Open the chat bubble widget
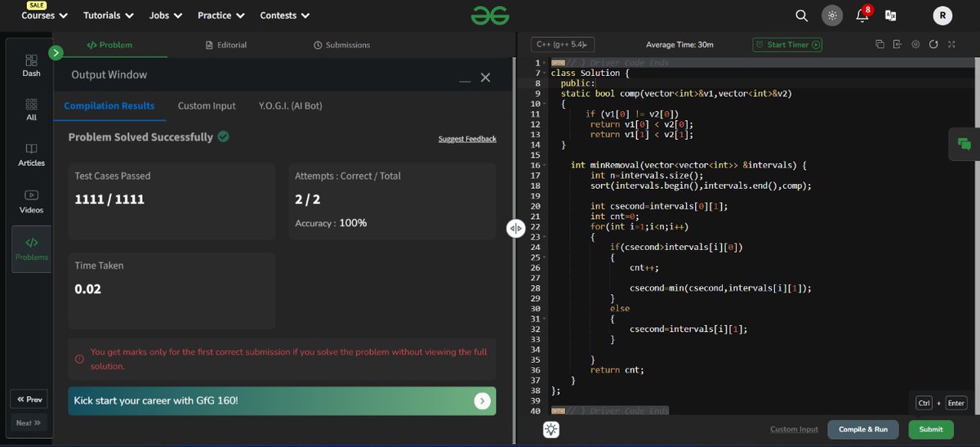 point(964,144)
